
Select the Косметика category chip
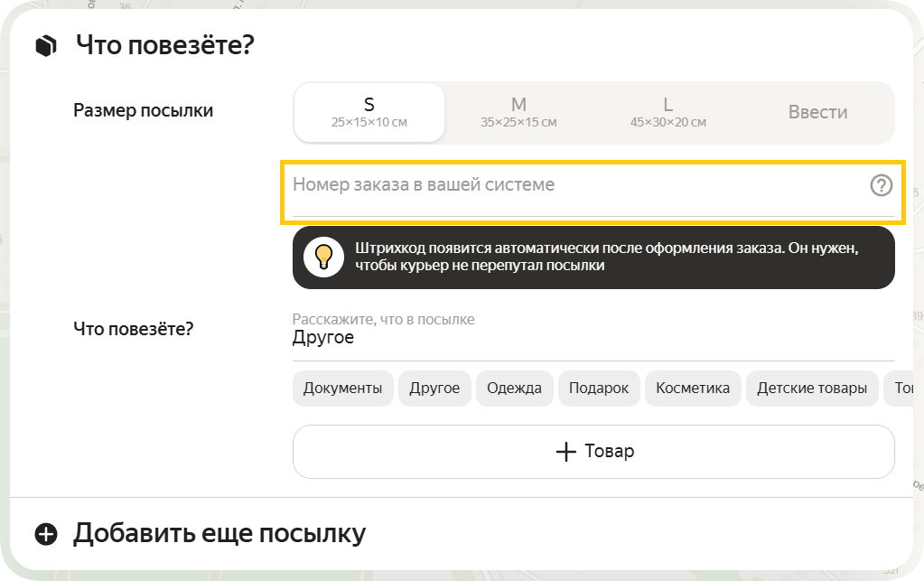693,389
